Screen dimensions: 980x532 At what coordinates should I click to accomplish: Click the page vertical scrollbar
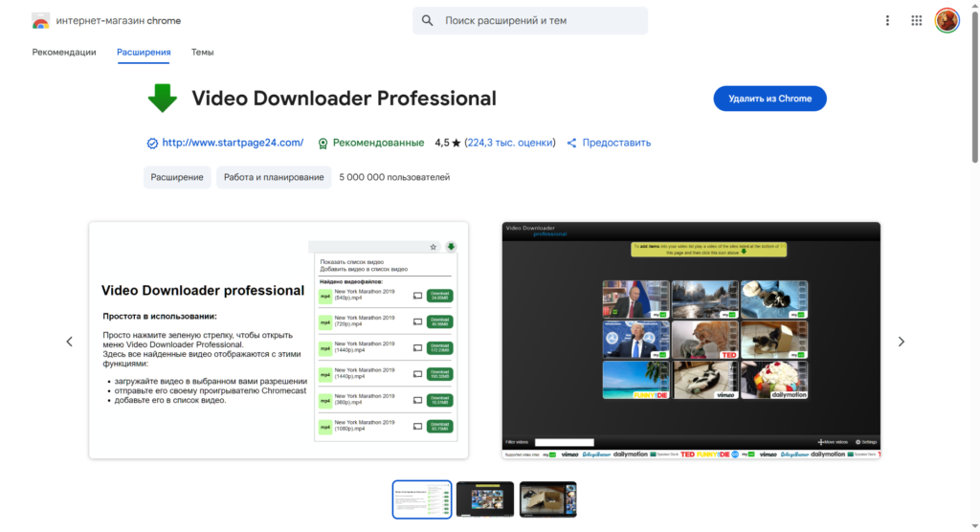975,87
